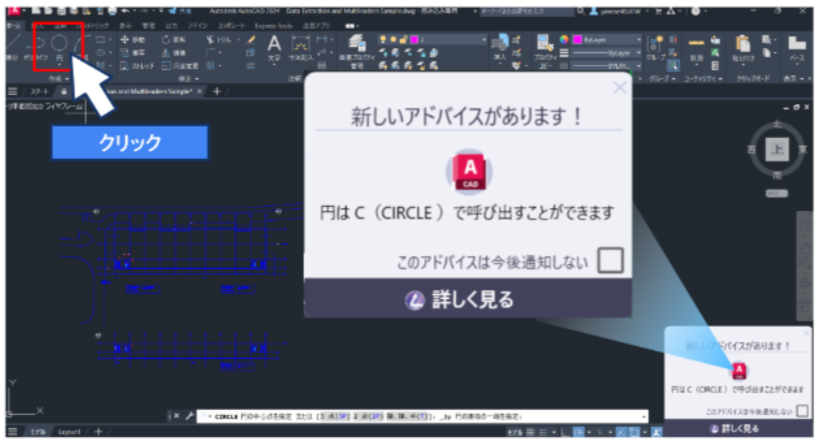Open the ByLayer linetype dropdown
Image resolution: width=821 pixels, height=445 pixels.
(638, 66)
